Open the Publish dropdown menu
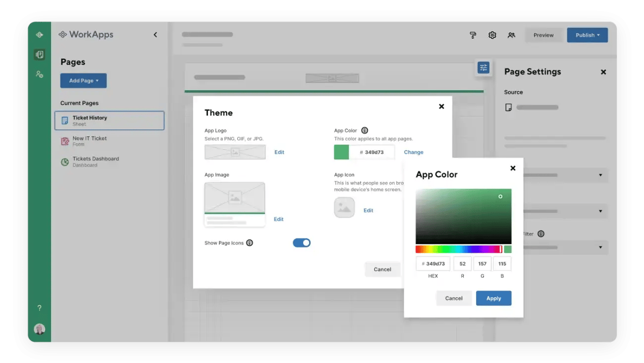 (x=587, y=35)
